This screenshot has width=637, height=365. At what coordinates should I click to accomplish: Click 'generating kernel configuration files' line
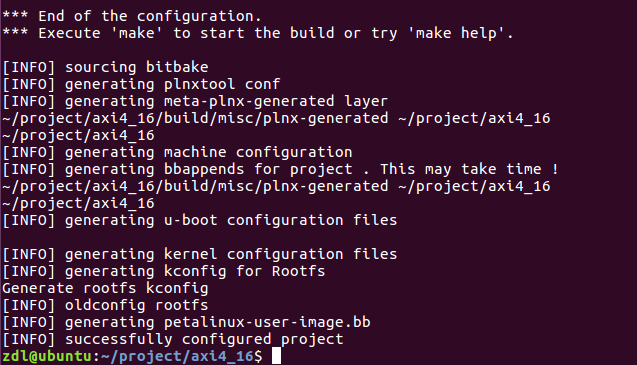[199, 254]
